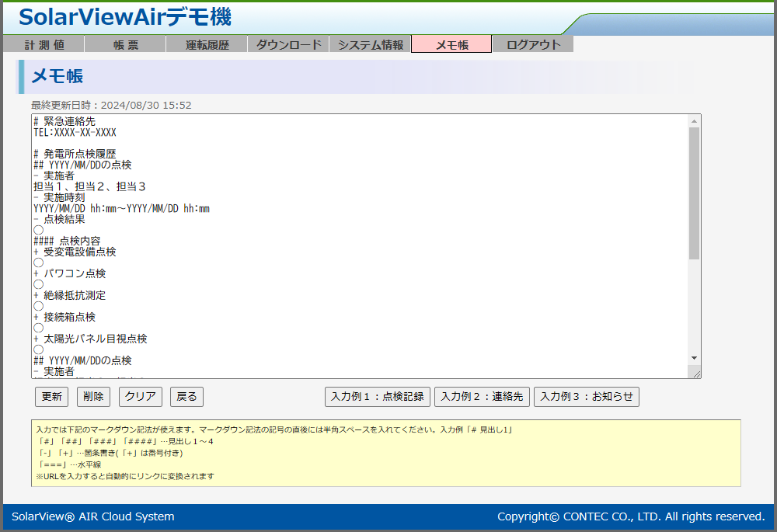Click the SolarViewAirデモ機 header title
The width and height of the screenshot is (777, 532).
pyautogui.click(x=124, y=17)
